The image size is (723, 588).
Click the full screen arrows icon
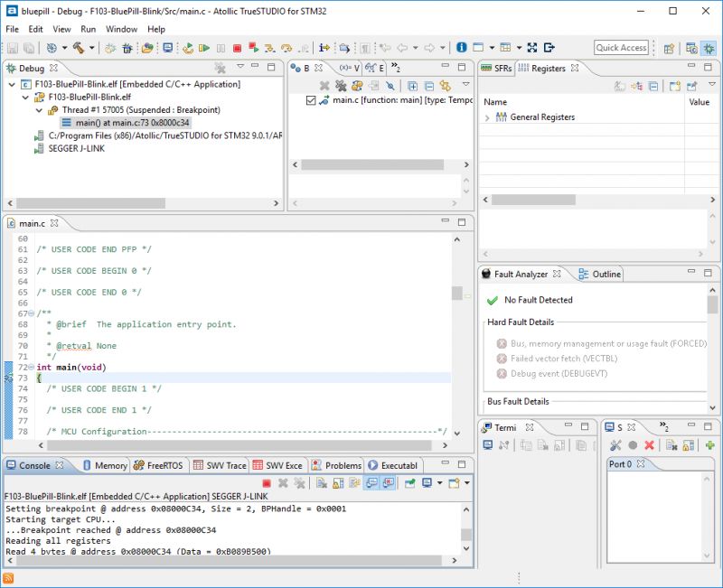[x=532, y=48]
